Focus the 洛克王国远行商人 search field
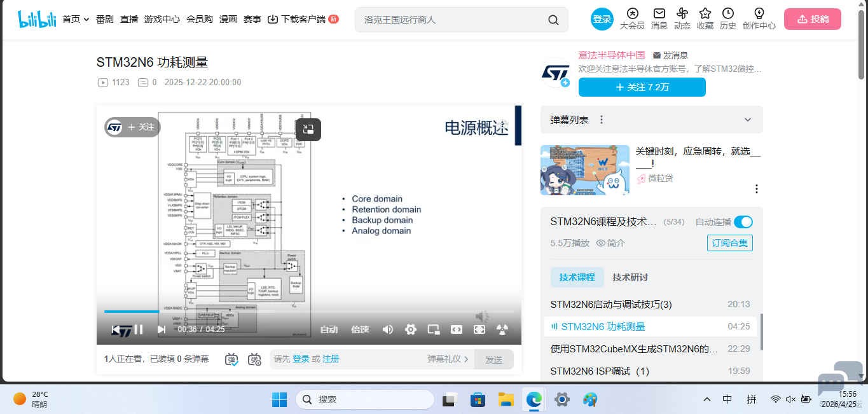 click(x=451, y=20)
